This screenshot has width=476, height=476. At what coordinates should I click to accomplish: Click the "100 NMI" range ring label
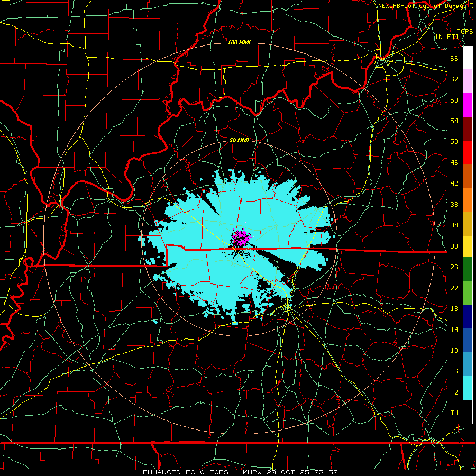239,42
